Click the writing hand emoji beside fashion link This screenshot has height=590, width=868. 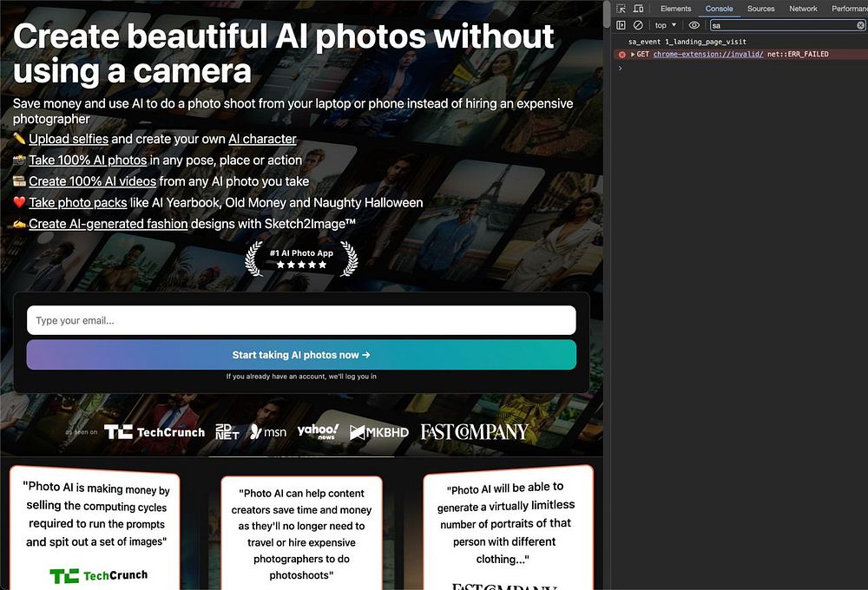pos(19,224)
